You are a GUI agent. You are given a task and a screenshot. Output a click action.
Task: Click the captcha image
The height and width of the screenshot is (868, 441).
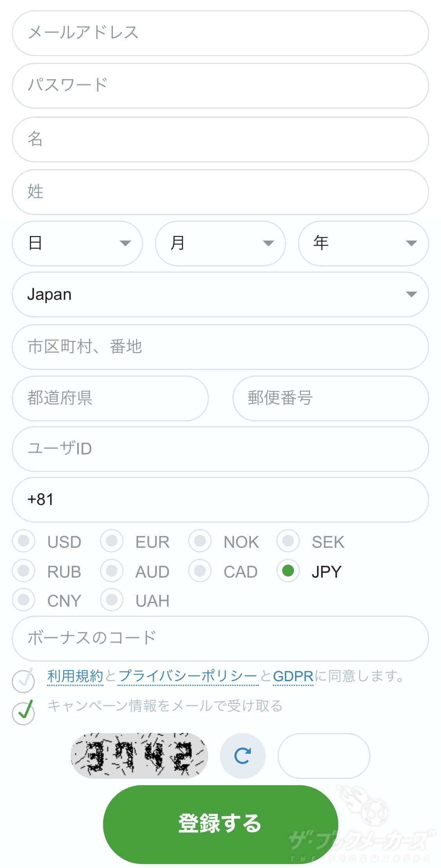[139, 755]
